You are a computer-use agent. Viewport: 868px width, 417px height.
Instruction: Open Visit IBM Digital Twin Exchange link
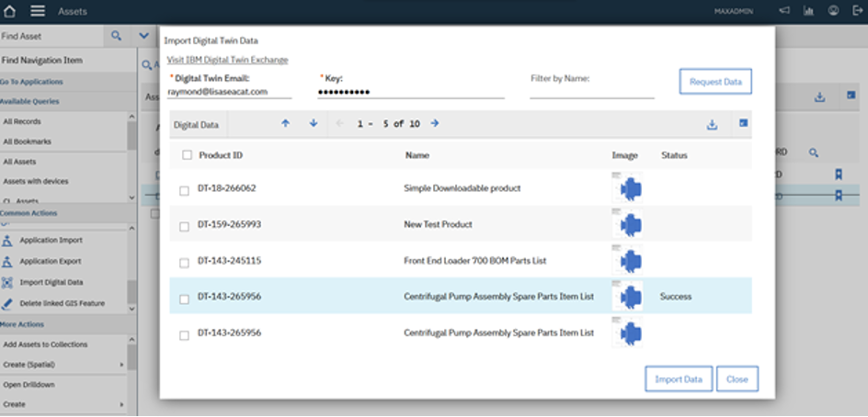coord(227,60)
